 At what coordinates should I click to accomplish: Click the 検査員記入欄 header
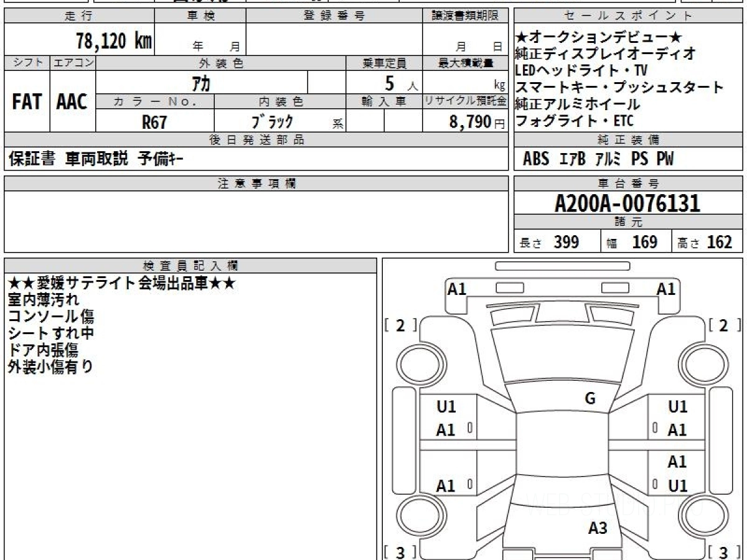coord(190,266)
